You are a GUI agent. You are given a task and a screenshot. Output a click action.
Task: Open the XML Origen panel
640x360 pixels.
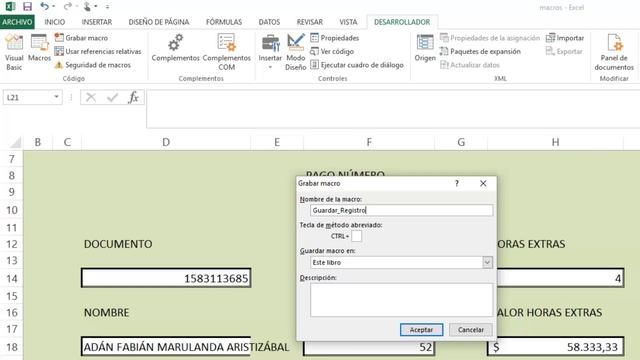425,48
